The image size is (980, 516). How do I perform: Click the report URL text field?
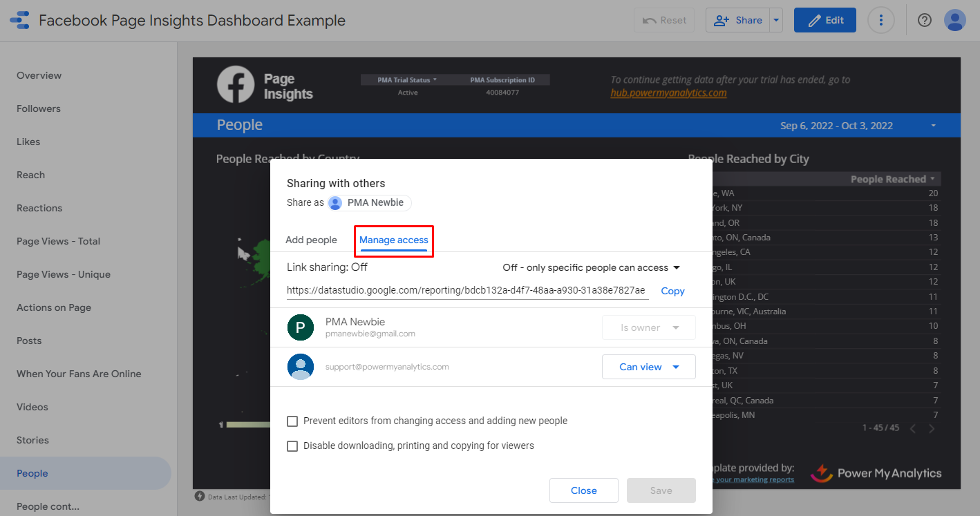[x=467, y=291]
